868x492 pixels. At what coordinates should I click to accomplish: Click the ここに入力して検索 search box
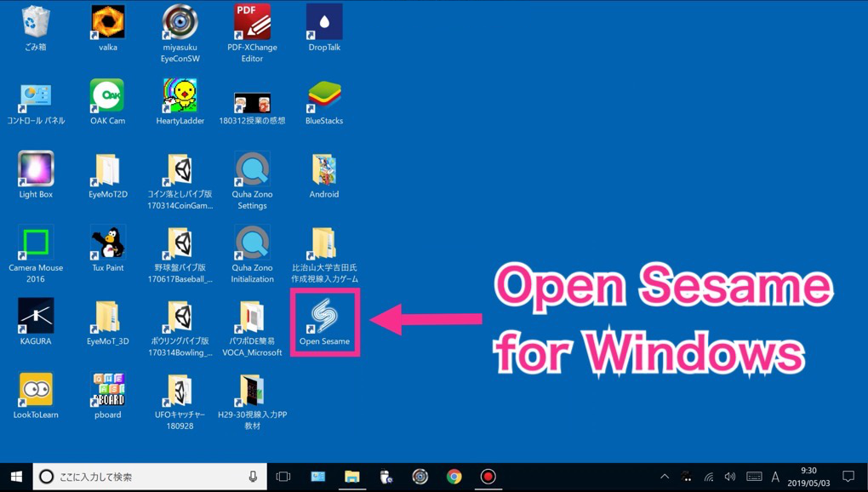click(x=150, y=477)
